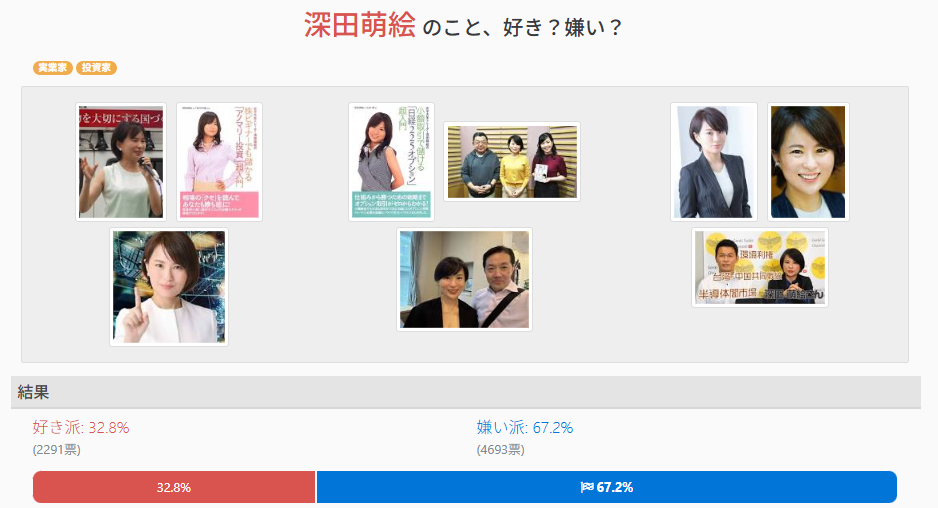The image size is (938, 508).
Task: Open the speech-with-microphone photo thumbnail
Action: [121, 162]
